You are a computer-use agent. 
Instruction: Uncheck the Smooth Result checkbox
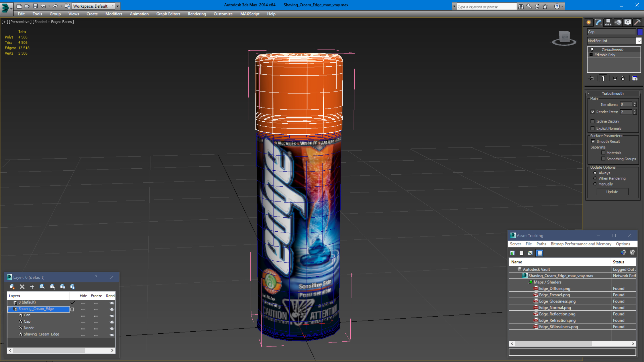pyautogui.click(x=593, y=142)
